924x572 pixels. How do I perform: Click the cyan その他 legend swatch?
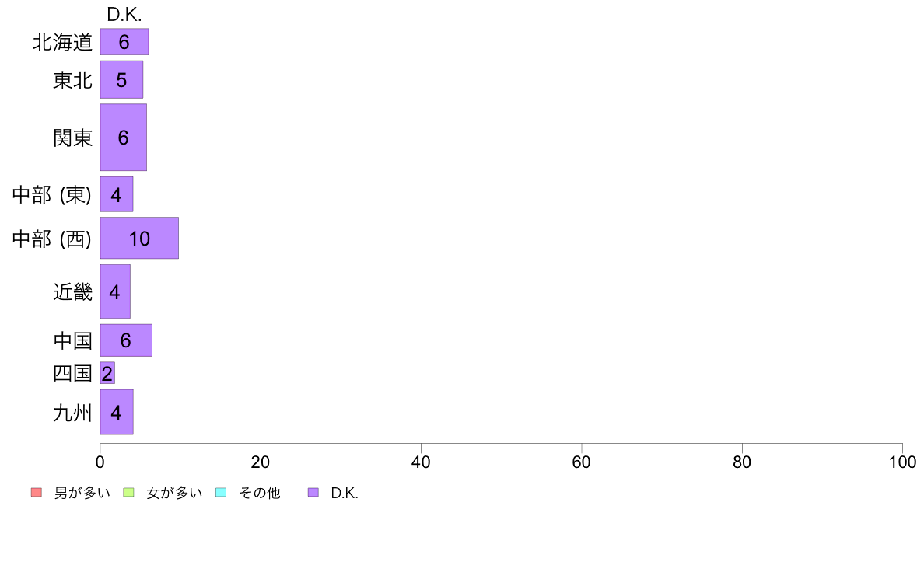click(221, 492)
